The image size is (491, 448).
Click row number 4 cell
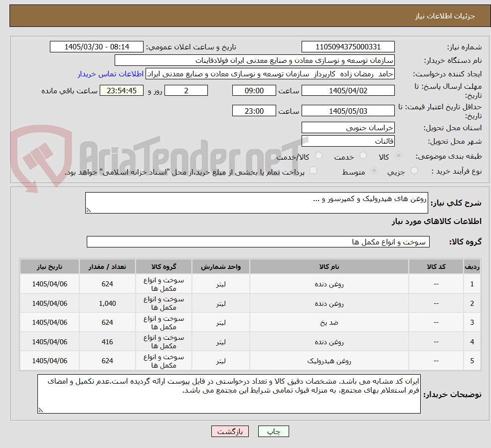pos(472,342)
